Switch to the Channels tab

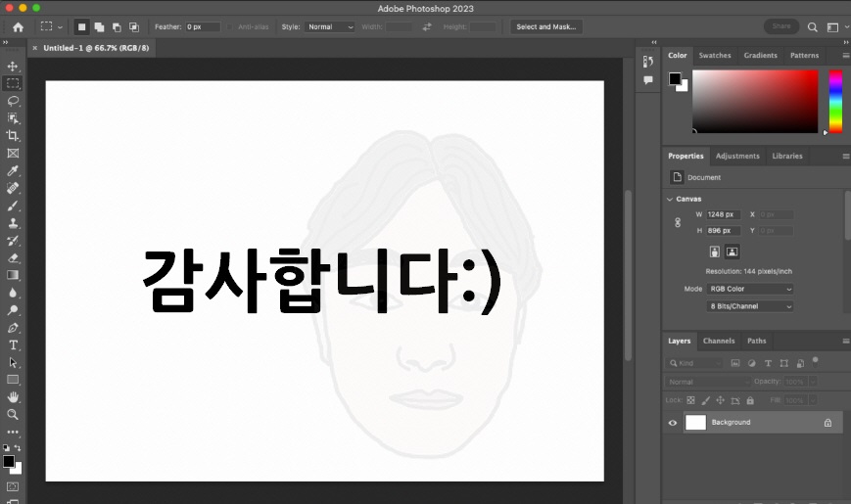coord(719,341)
